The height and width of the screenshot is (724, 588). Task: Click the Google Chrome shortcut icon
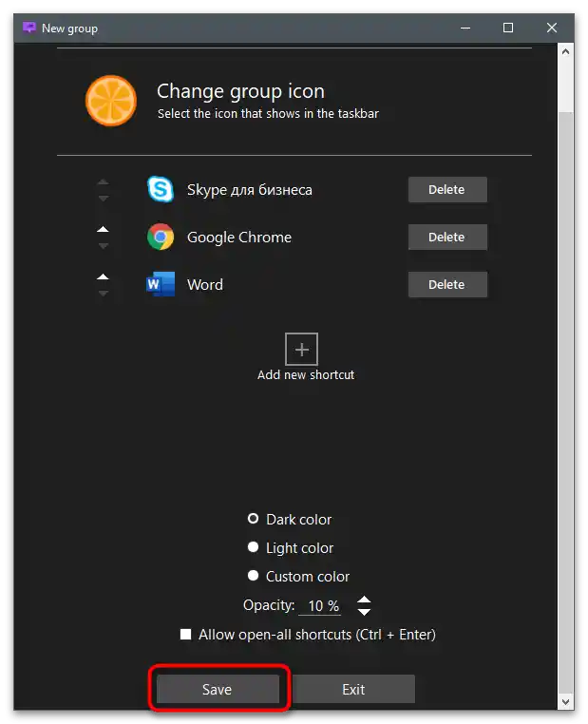(161, 237)
